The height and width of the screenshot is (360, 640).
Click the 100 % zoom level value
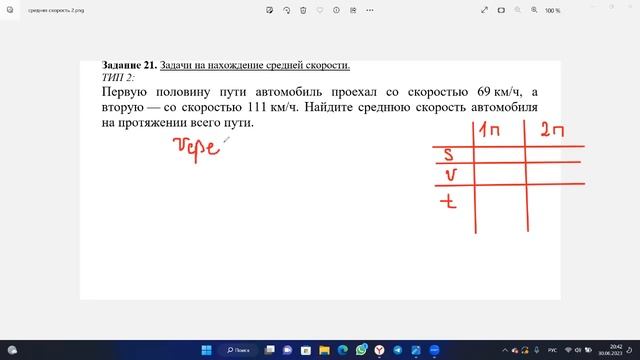click(x=553, y=11)
